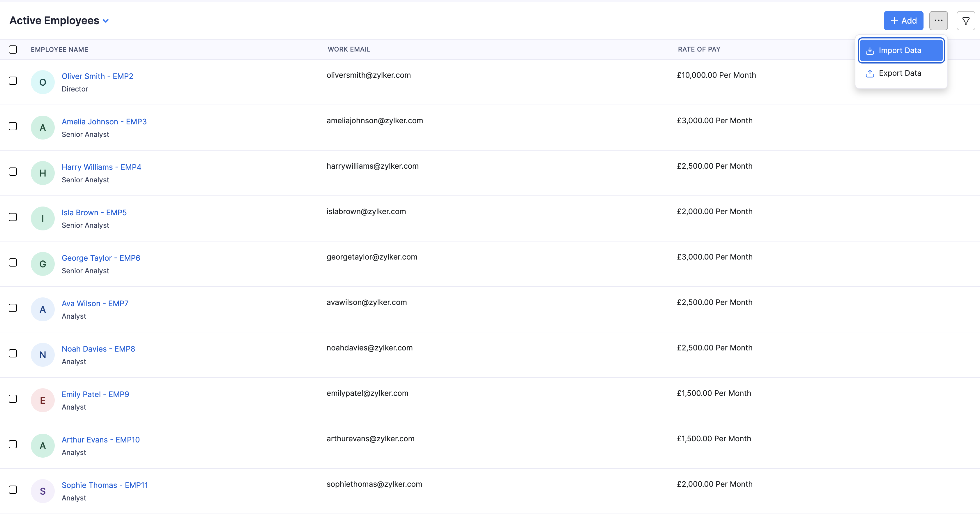Click email islabrown@zylker.com
Viewport: 980px width, 515px height.
tap(366, 211)
